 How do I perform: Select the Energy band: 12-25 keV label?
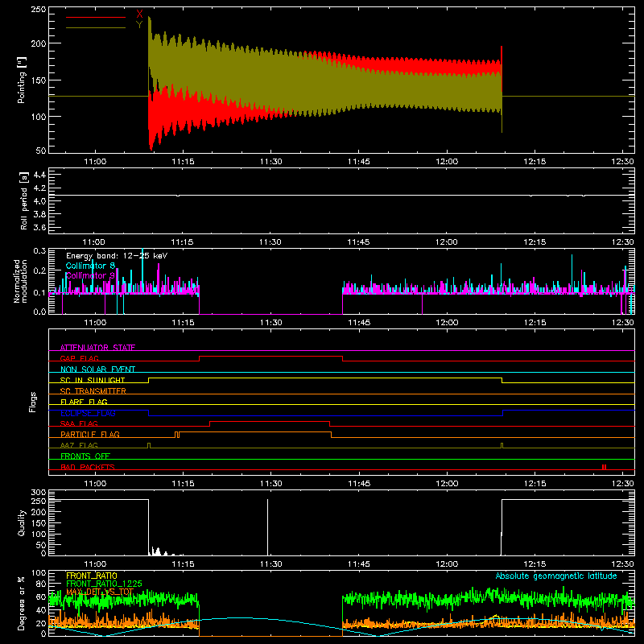tap(117, 256)
